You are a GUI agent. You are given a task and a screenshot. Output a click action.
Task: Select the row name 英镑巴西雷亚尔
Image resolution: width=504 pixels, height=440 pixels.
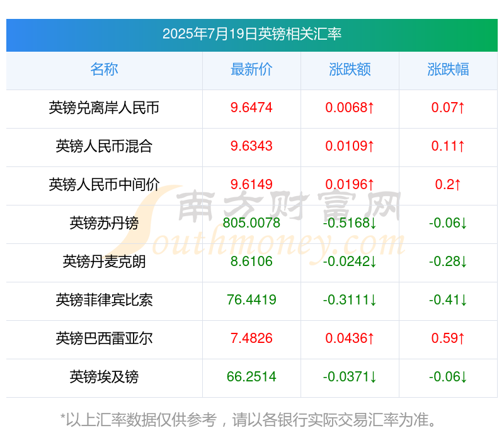(104, 339)
